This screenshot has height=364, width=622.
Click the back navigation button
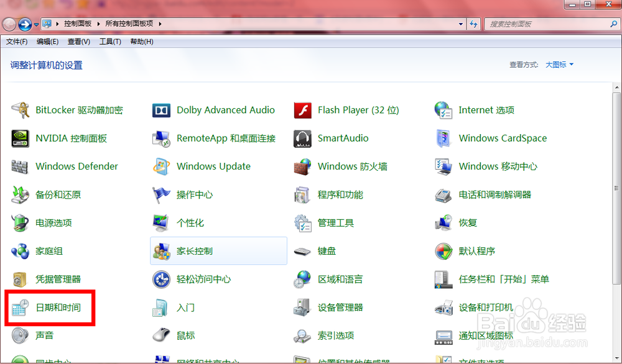pos(9,24)
